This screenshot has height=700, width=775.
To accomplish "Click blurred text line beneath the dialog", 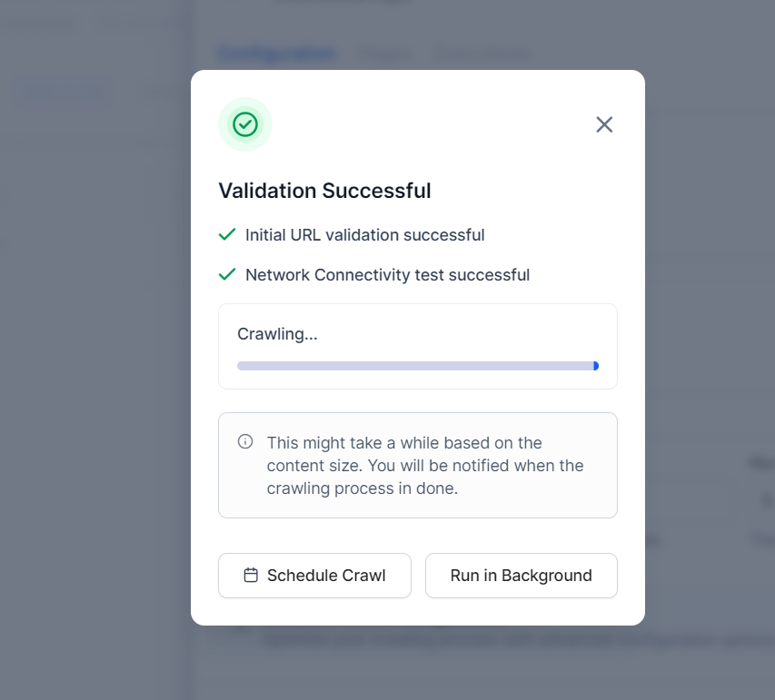I will pos(509,639).
